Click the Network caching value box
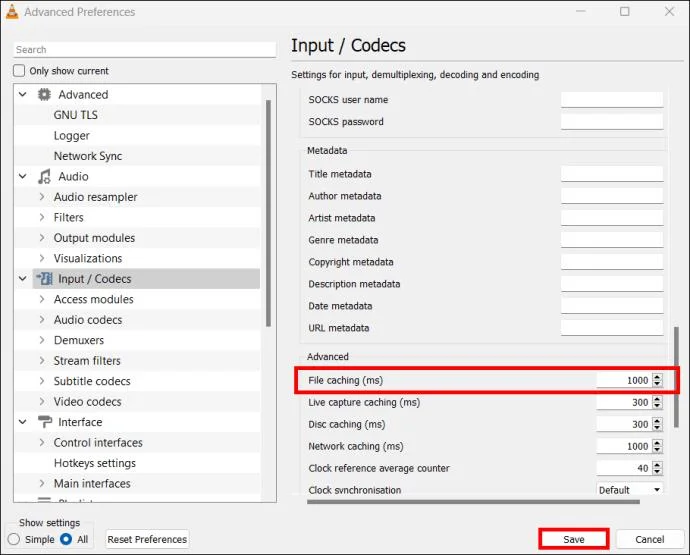The image size is (690, 555). click(624, 446)
